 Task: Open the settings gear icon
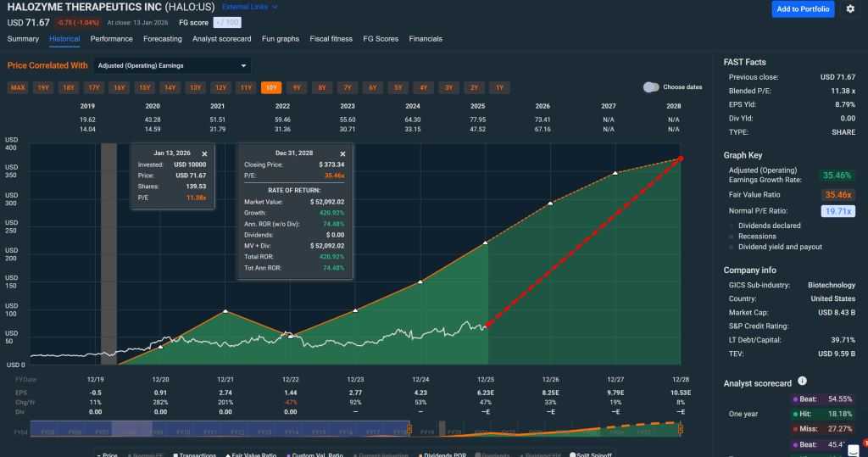(850, 8)
